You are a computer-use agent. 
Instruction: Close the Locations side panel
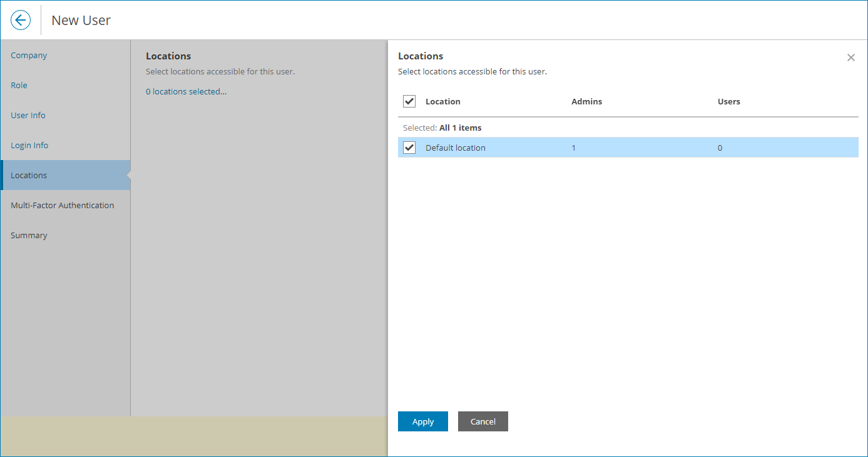(x=850, y=58)
